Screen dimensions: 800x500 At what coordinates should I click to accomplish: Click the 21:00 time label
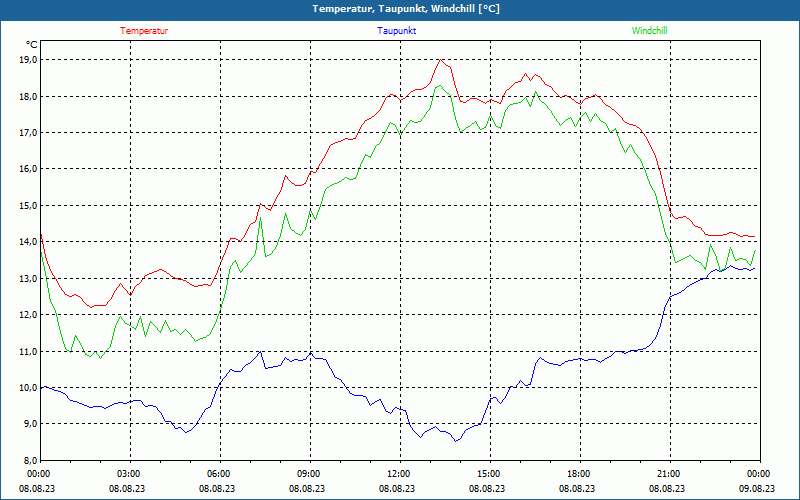click(669, 474)
